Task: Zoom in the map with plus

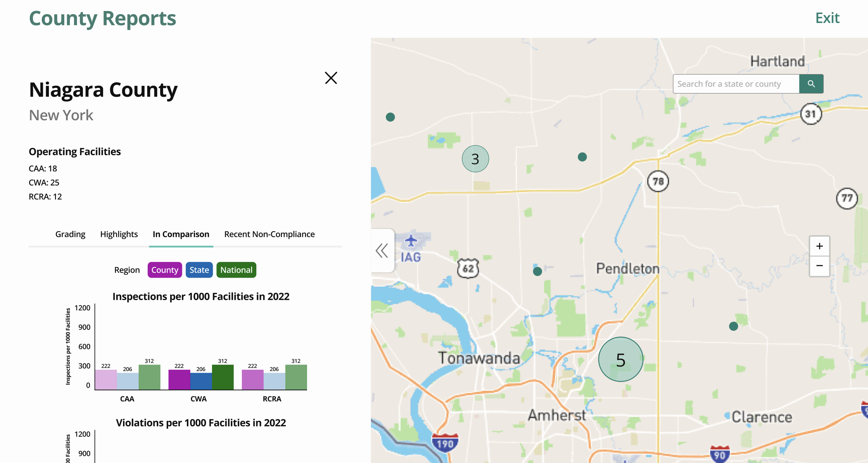Action: point(819,246)
